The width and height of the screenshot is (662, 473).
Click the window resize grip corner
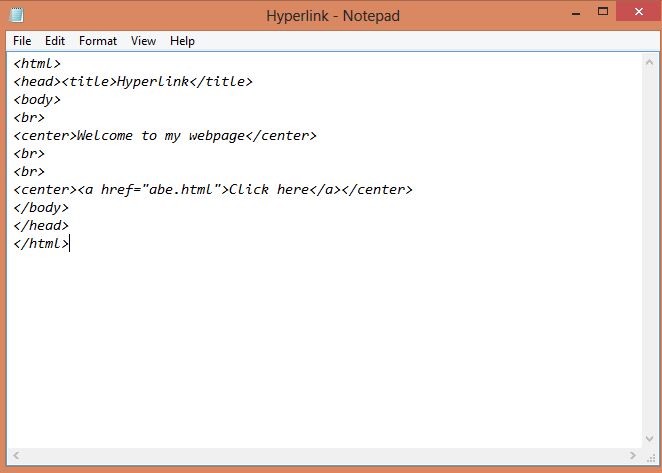[650, 457]
